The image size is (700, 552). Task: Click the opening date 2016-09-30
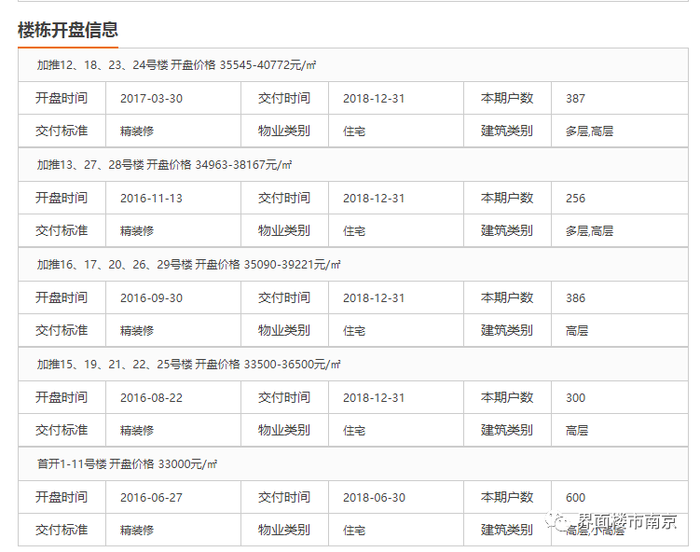(151, 298)
